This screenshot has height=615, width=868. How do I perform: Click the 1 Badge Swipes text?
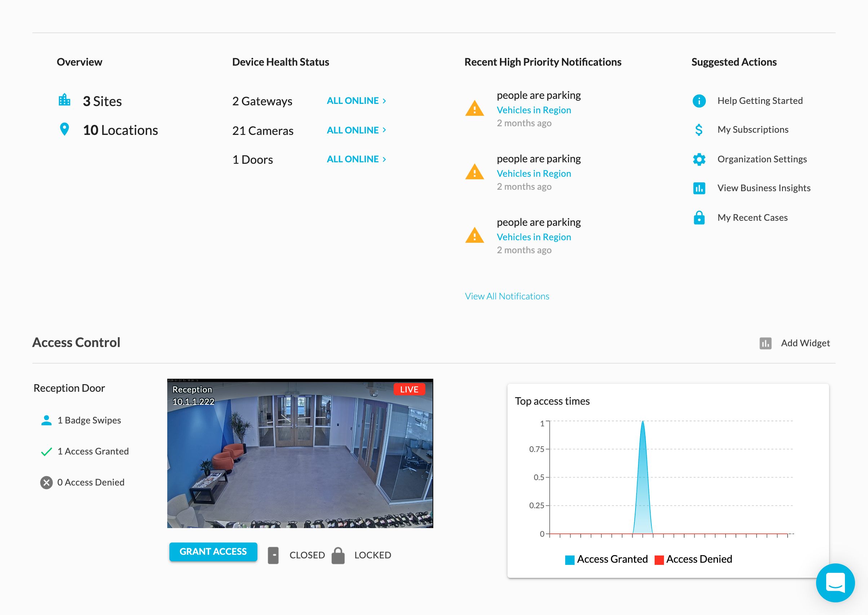pyautogui.click(x=89, y=420)
